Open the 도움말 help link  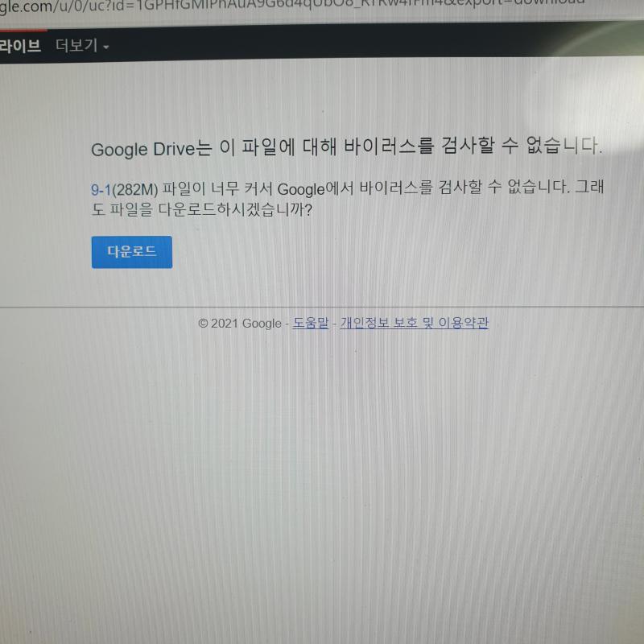click(x=311, y=323)
